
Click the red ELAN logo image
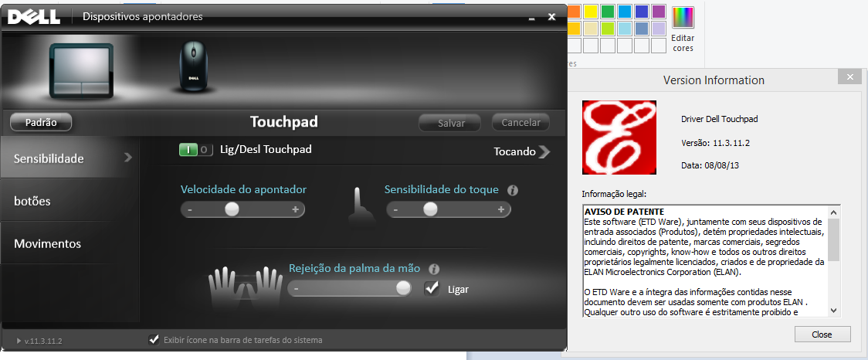pyautogui.click(x=619, y=138)
